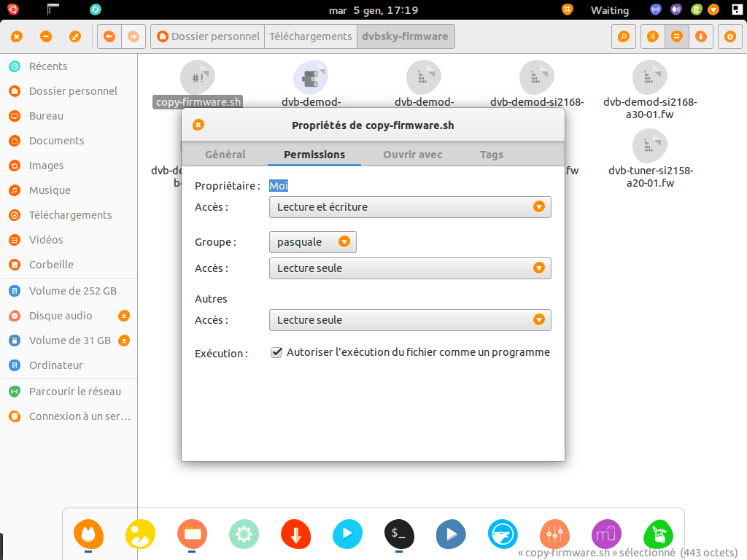This screenshot has width=747, height=560.
Task: Open the Tags tab
Action: click(x=492, y=155)
